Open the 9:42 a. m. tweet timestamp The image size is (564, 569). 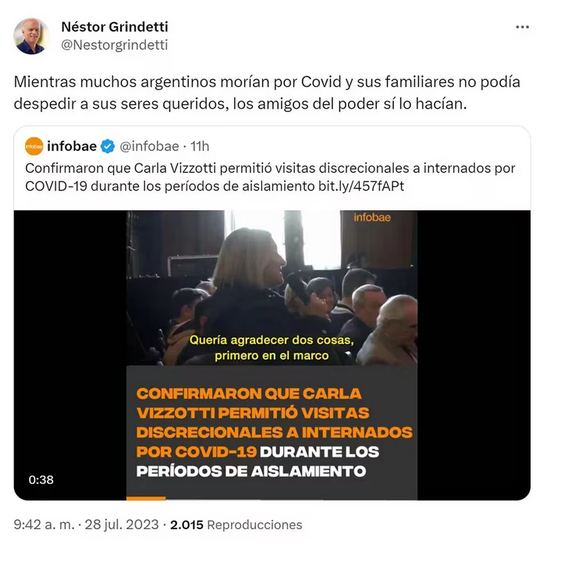coord(44,525)
